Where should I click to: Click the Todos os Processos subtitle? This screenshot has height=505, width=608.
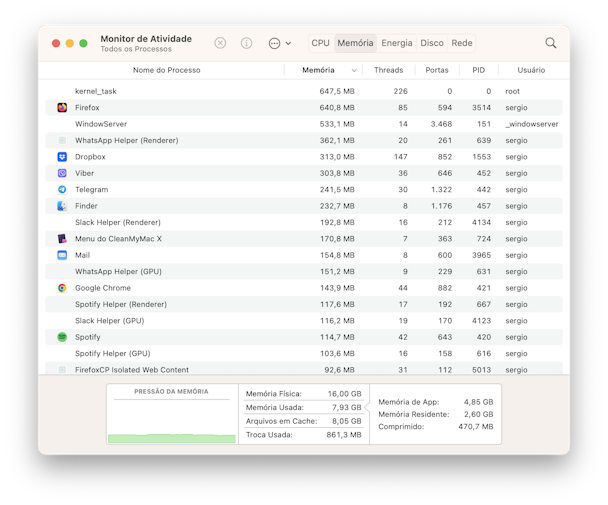pyautogui.click(x=136, y=49)
